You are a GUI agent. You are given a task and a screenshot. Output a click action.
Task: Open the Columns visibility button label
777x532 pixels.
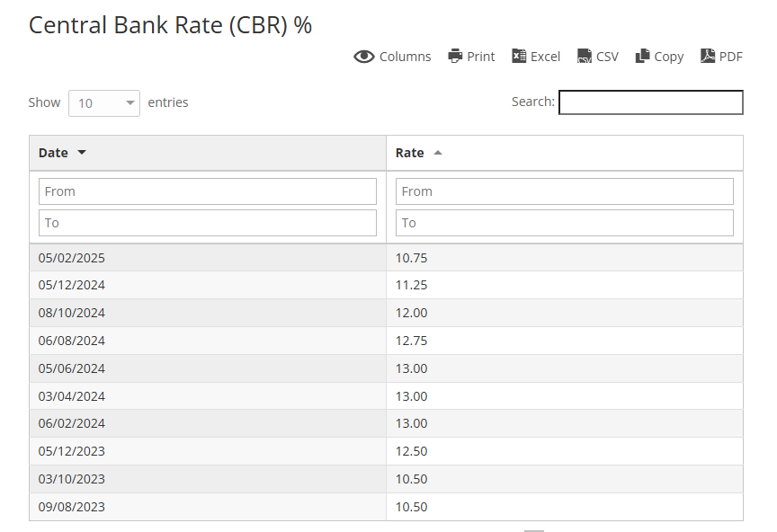point(406,57)
